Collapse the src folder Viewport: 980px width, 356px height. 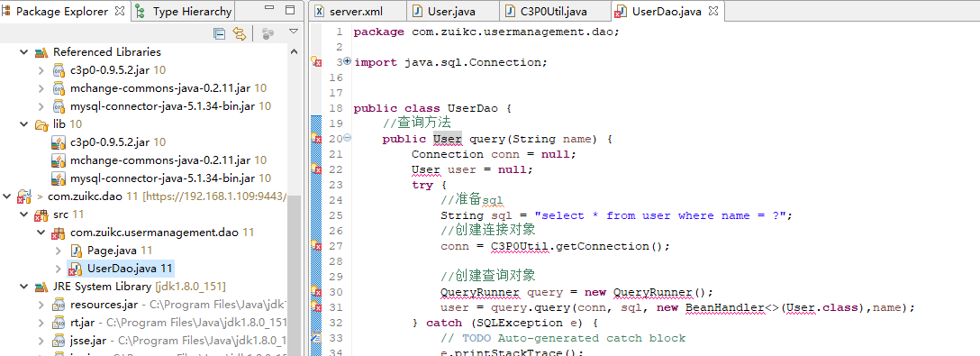pos(23,215)
